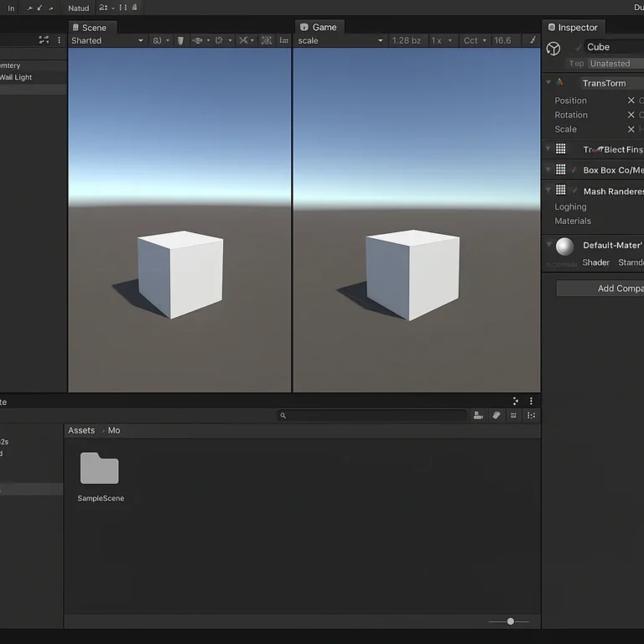This screenshot has width=644, height=644.
Task: Click the Mo breadcrumb
Action: [x=114, y=430]
